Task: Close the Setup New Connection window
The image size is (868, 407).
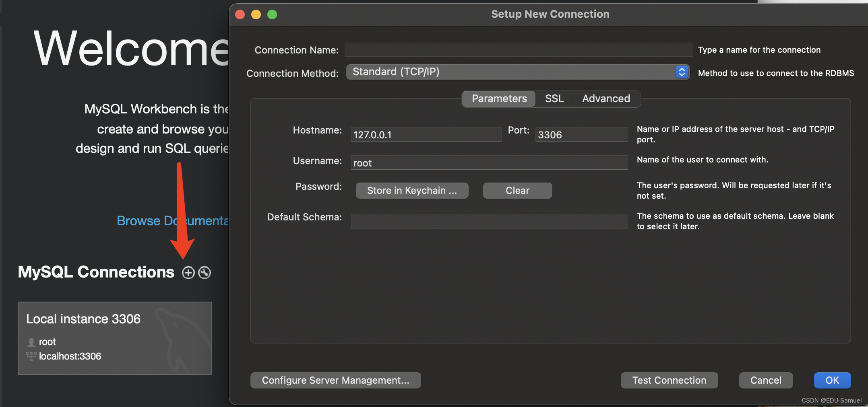Action: (240, 14)
